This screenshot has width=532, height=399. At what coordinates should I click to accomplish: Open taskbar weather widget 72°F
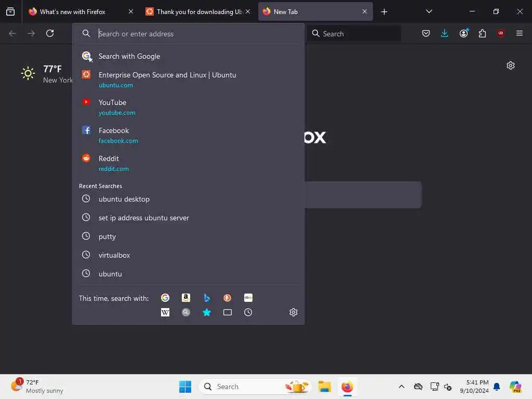click(37, 387)
